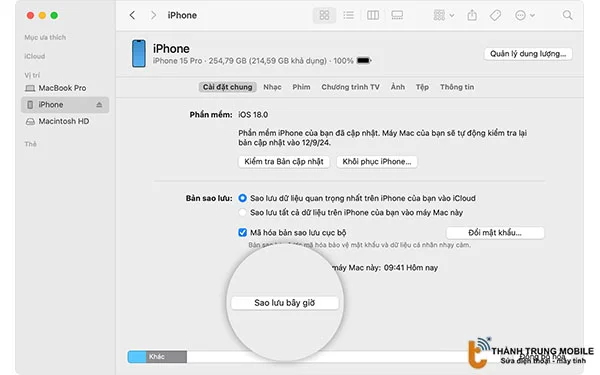This screenshot has width=600, height=375.
Task: Click the blue iPhone device icon
Action: [x=139, y=54]
